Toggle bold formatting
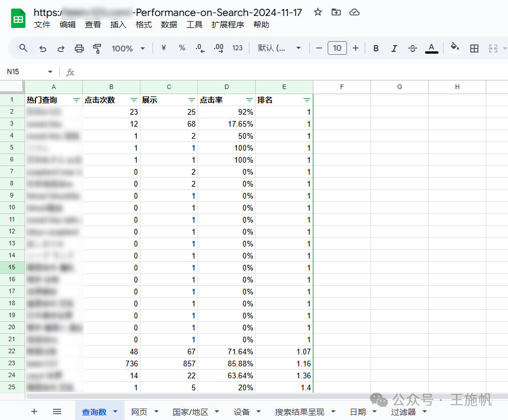 pos(376,49)
